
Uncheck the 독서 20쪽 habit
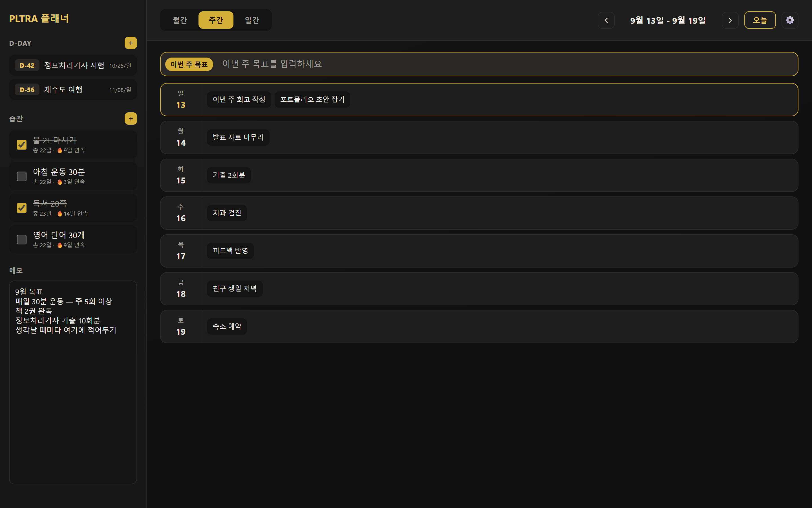pos(22,208)
